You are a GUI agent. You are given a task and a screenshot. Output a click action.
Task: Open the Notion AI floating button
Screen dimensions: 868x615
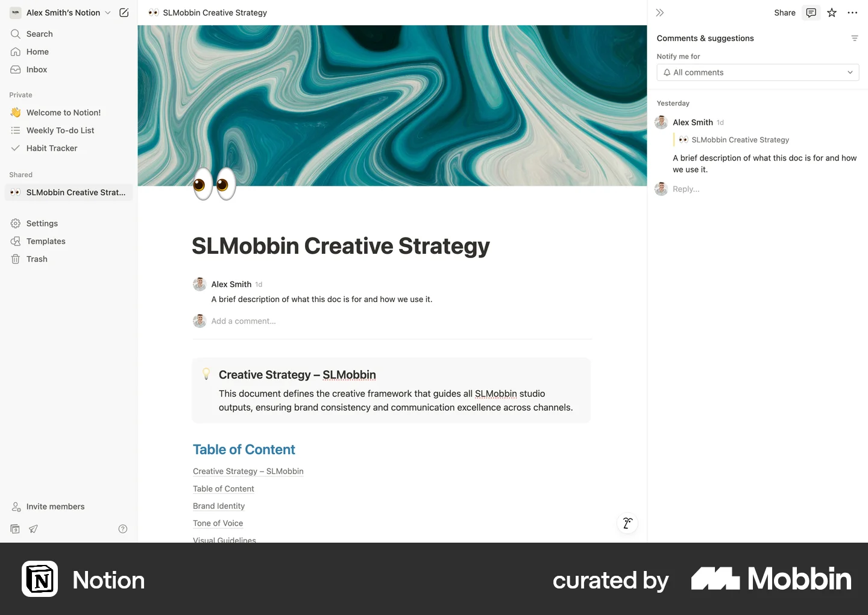tap(627, 523)
